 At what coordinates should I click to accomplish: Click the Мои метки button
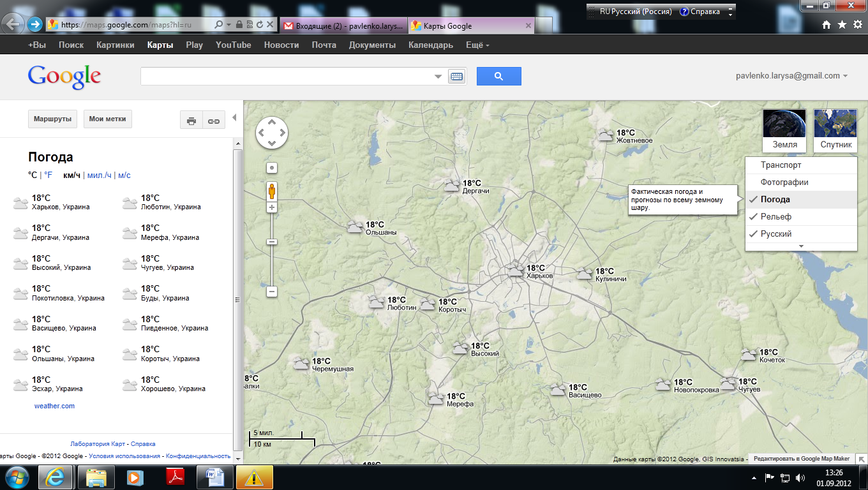pyautogui.click(x=108, y=119)
